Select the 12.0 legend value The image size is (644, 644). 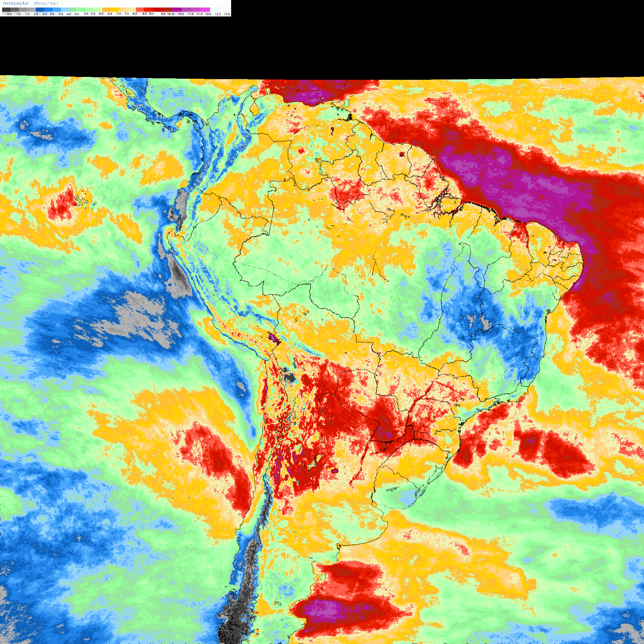pyautogui.click(x=208, y=14)
